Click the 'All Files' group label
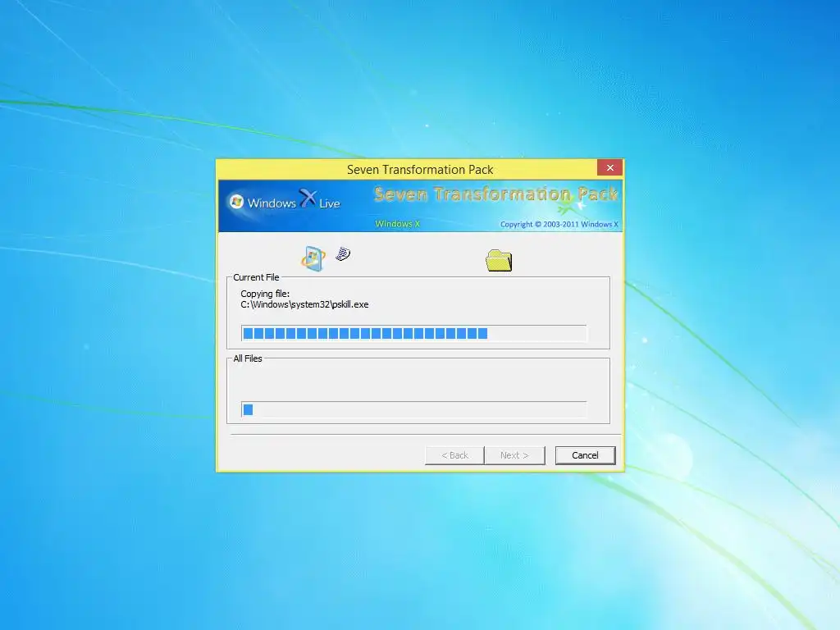 [248, 358]
